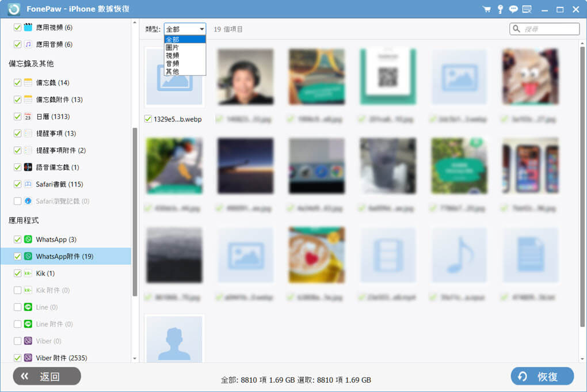Choose 圖片 from the type dropdown
The height and width of the screenshot is (392, 587).
(172, 48)
